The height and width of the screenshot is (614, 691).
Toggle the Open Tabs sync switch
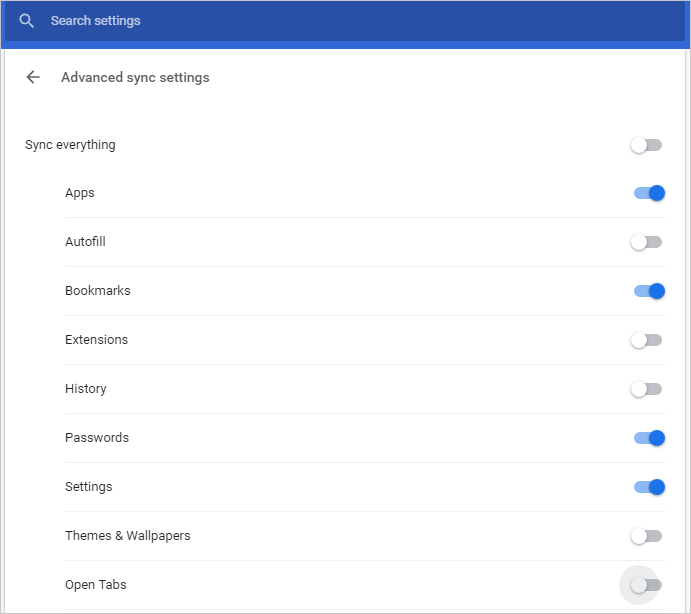[646, 585]
